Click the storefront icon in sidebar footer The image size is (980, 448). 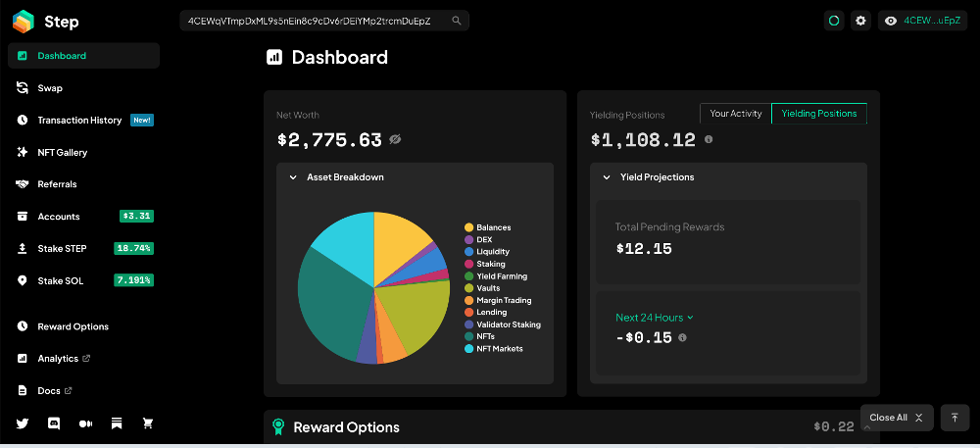(117, 423)
